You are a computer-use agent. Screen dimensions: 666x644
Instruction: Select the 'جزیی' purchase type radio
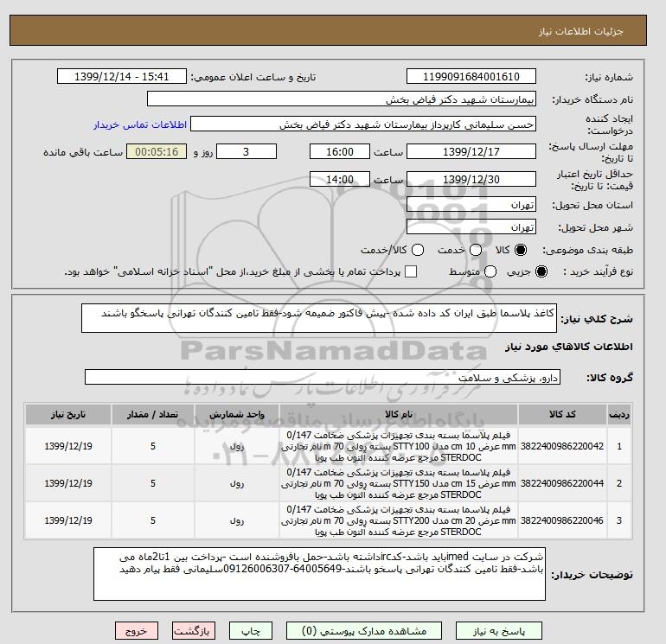click(x=541, y=271)
